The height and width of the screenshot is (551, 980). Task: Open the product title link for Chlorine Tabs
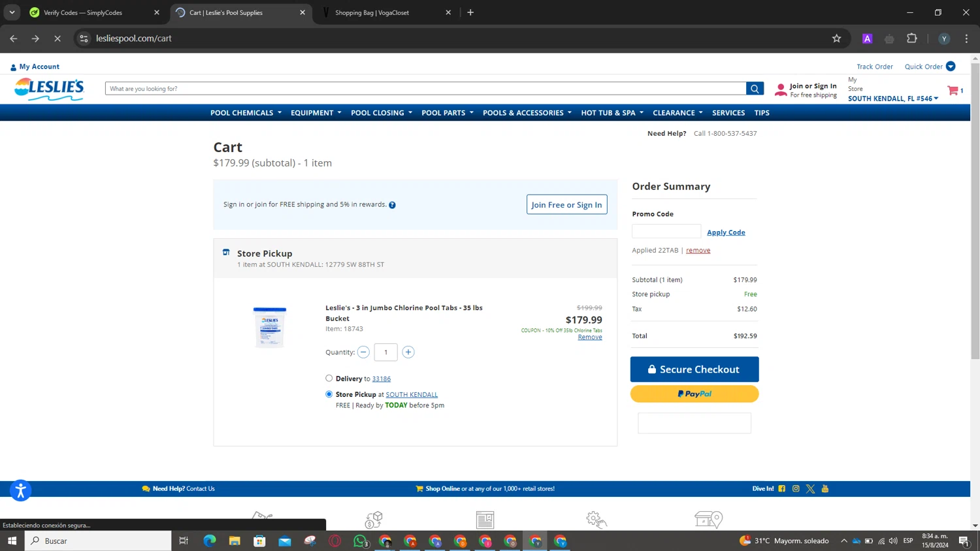404,313
